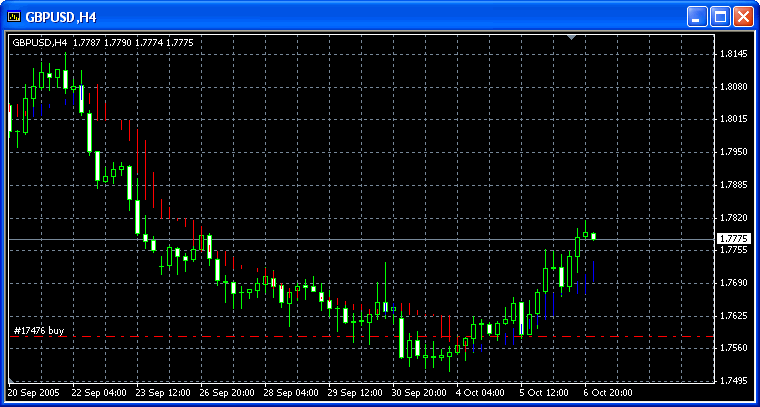Screen dimensions: 760x407
Task: Minimize the GBPUSD,H4 chart window
Action: tap(697, 17)
